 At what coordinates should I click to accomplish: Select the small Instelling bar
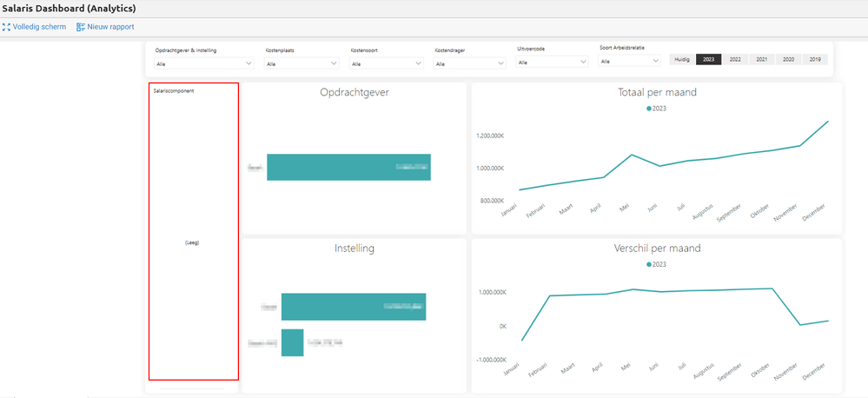[292, 342]
